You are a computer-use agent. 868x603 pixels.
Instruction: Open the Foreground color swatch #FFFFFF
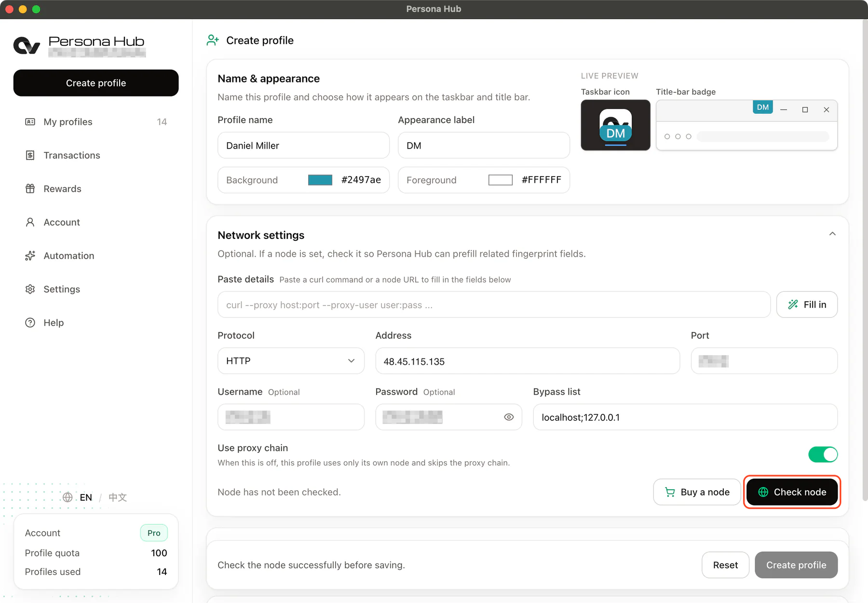click(x=501, y=180)
